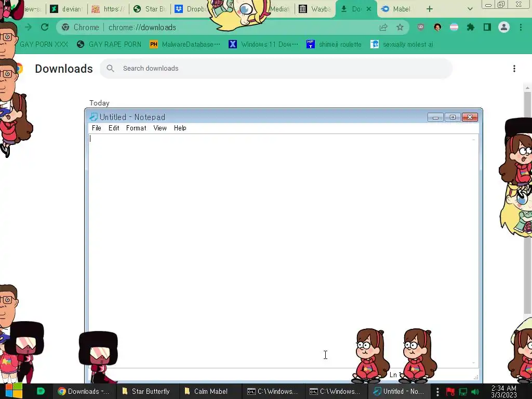This screenshot has width=532, height=399.
Task: Click the face avatar extension icon
Action: [x=437, y=28]
